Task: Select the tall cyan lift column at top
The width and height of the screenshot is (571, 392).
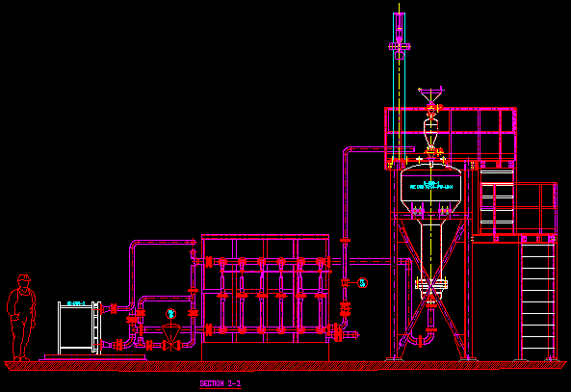Action: pyautogui.click(x=399, y=88)
